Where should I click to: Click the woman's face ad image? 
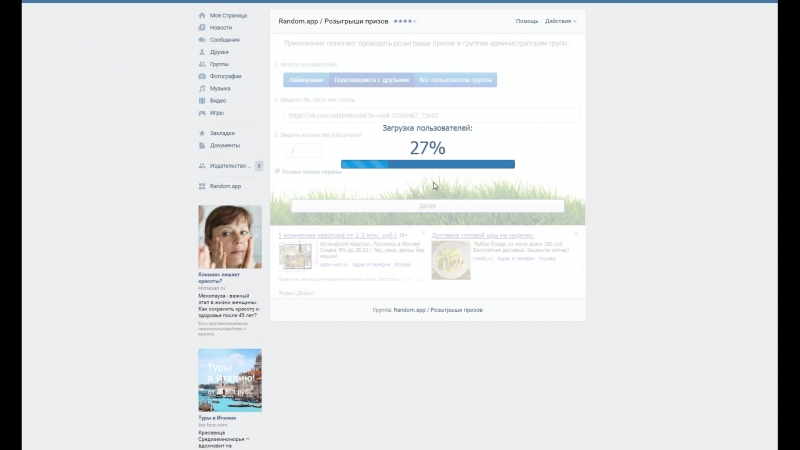(x=230, y=237)
